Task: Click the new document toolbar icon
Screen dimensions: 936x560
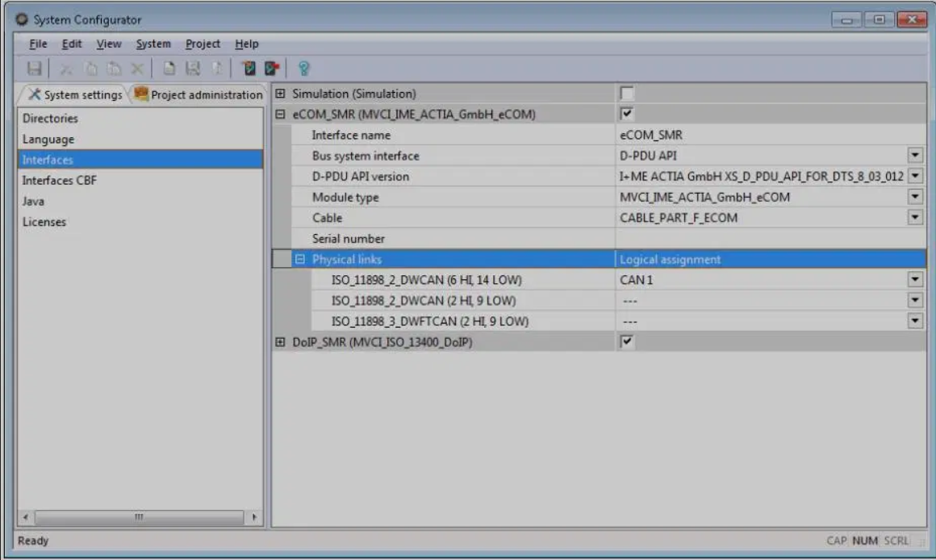Action: (x=169, y=69)
